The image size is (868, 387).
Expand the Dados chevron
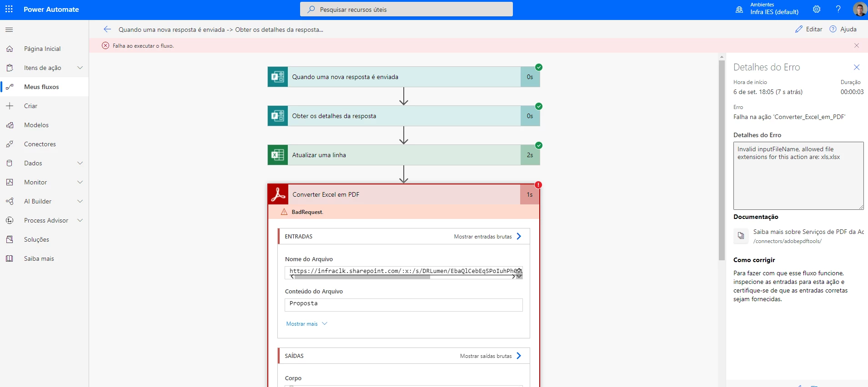[x=80, y=163]
